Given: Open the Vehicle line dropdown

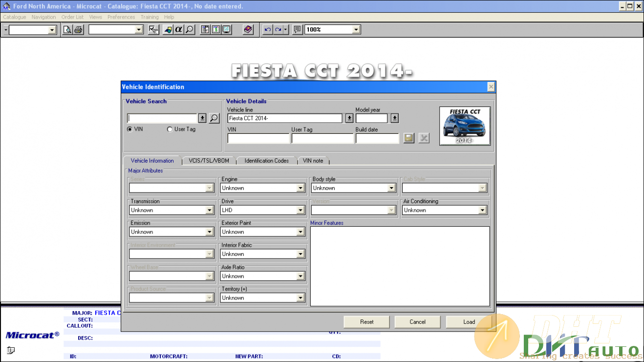Looking at the screenshot, I should click(349, 118).
